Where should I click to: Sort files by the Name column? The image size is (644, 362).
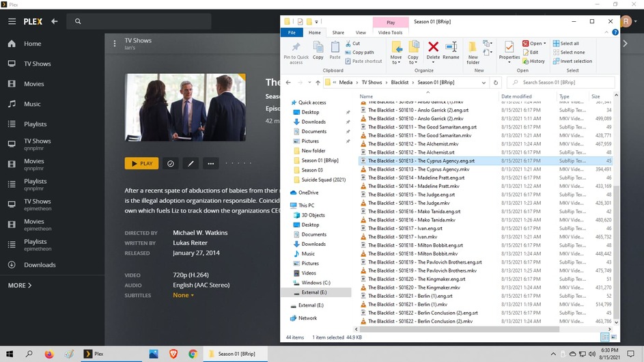pyautogui.click(x=366, y=96)
